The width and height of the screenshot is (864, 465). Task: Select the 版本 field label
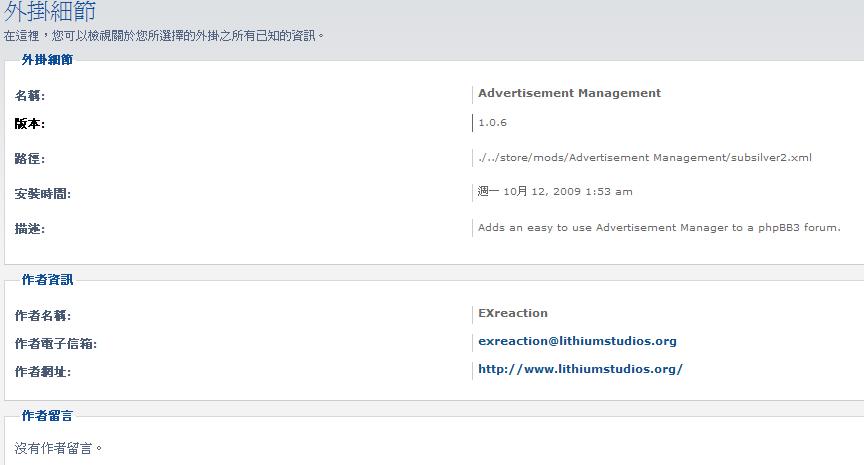click(x=30, y=124)
